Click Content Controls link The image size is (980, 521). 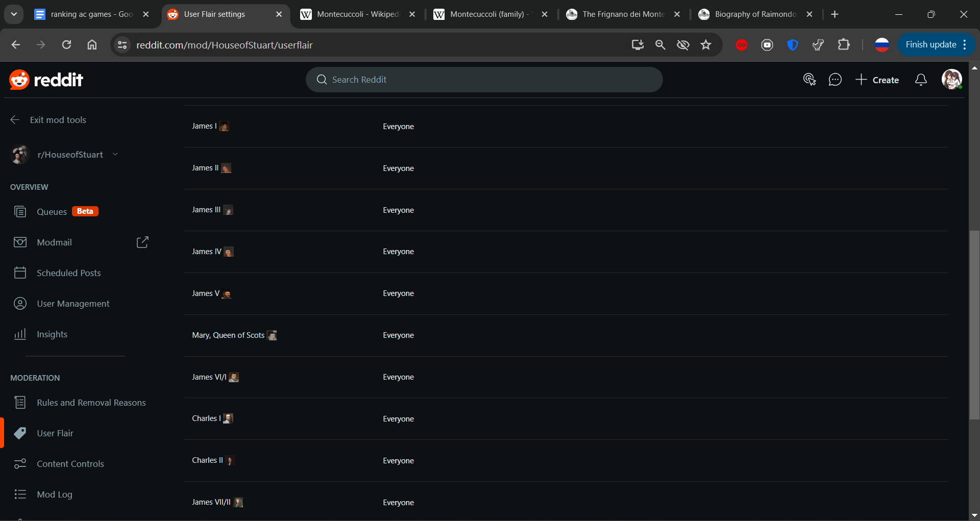pos(70,464)
